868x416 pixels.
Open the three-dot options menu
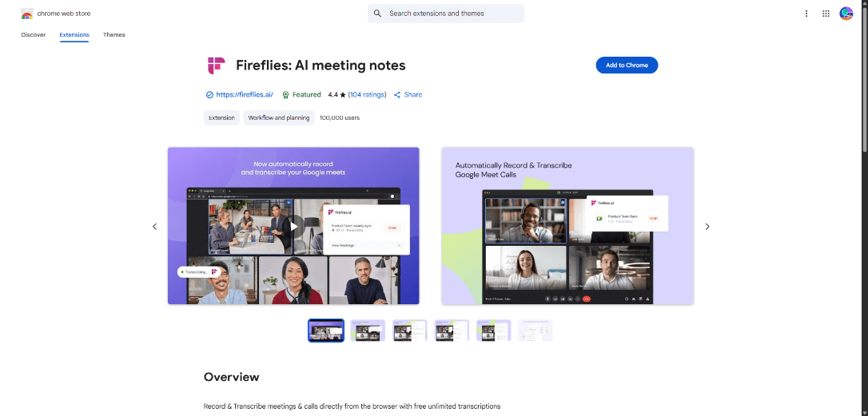pos(806,14)
